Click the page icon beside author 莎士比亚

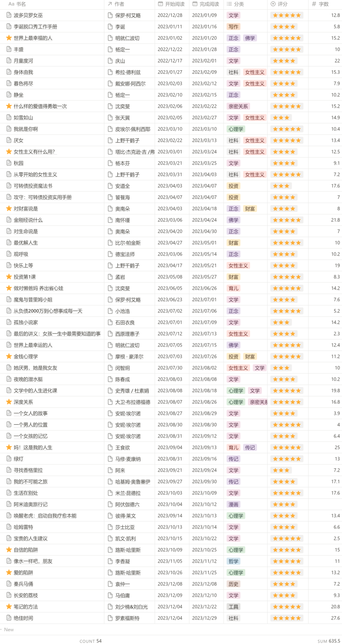point(110,527)
